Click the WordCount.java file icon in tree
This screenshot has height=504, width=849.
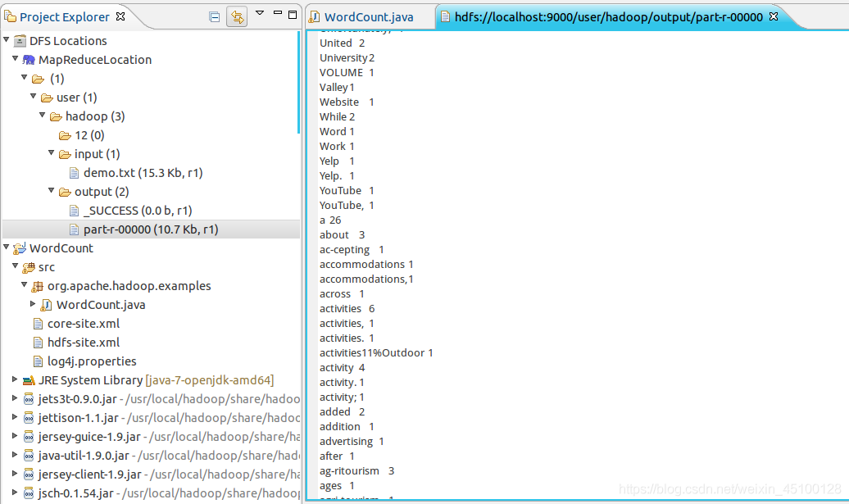(47, 306)
